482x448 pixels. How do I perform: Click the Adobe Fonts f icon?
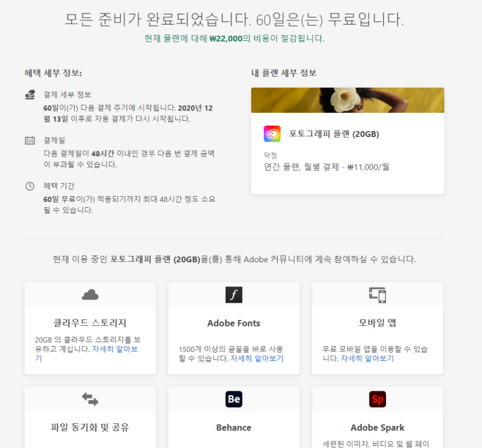click(x=234, y=295)
